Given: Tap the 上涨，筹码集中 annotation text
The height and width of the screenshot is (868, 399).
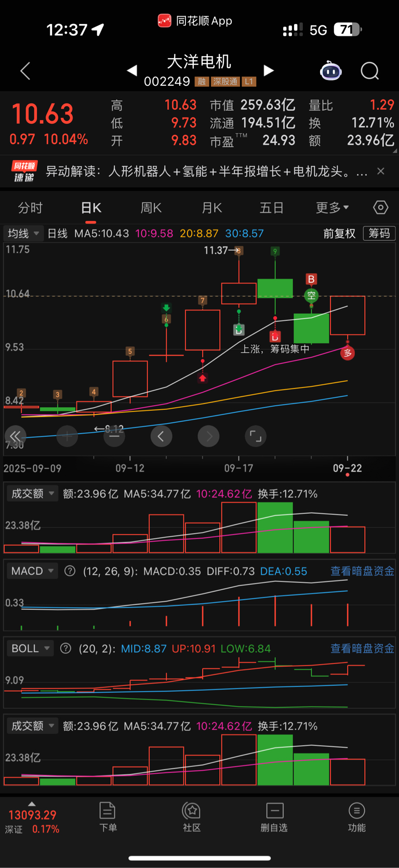Looking at the screenshot, I should point(275,349).
